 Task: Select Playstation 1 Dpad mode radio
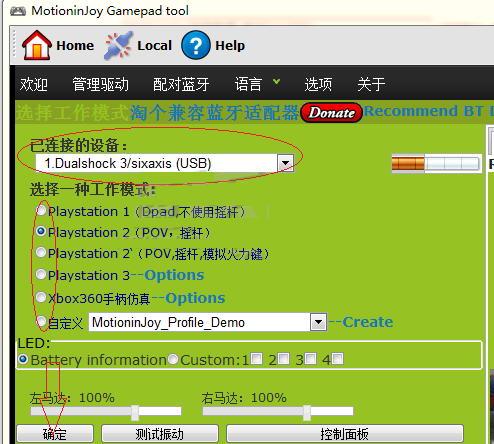click(41, 210)
